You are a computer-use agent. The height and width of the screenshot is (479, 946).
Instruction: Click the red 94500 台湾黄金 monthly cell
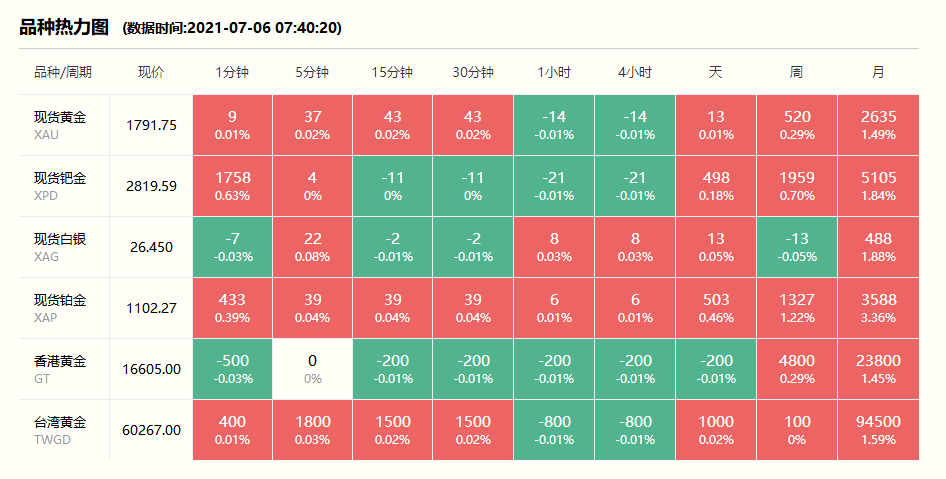tap(878, 429)
